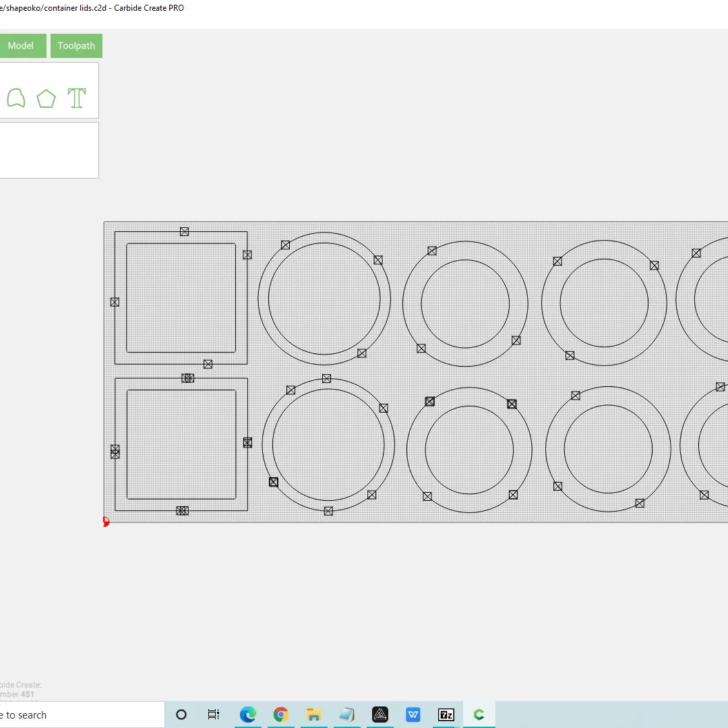The width and height of the screenshot is (728, 728).
Task: Switch to the Model tab
Action: click(x=20, y=46)
